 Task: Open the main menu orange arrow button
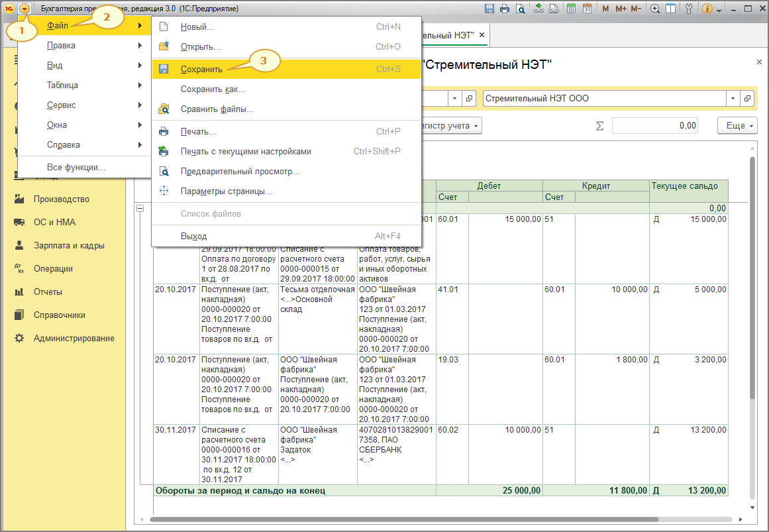(25, 9)
